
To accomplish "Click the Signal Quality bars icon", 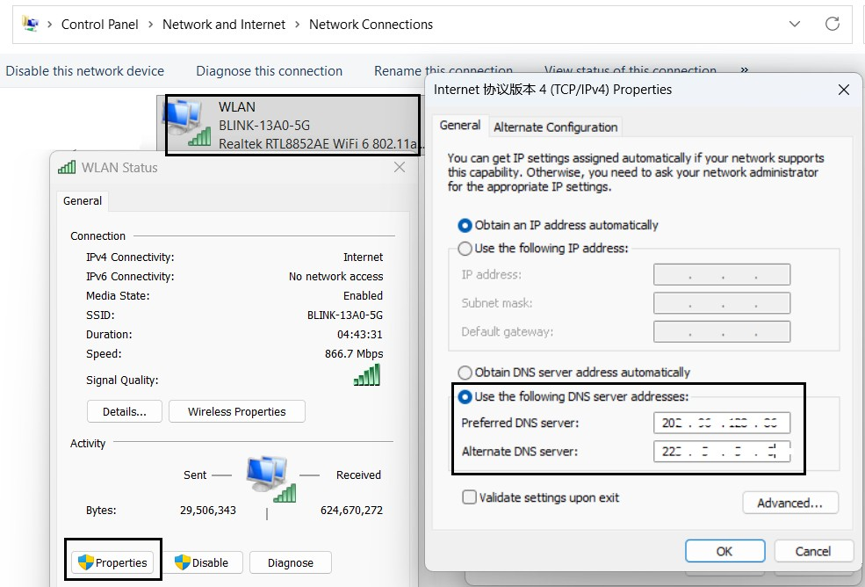I will pos(367,375).
